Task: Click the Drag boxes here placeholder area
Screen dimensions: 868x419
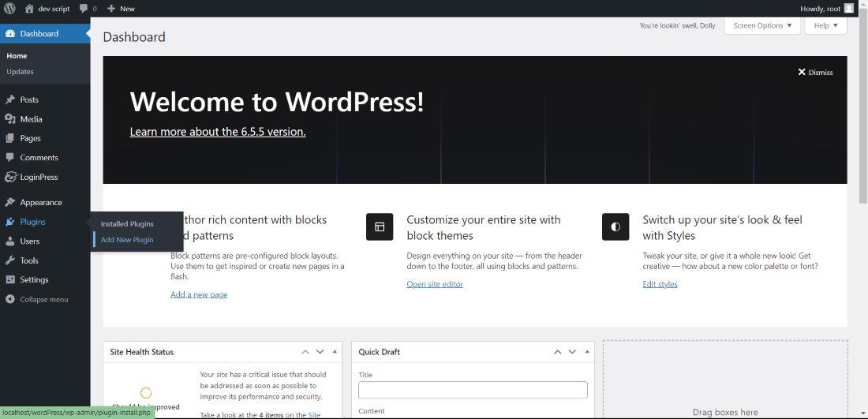Action: [x=725, y=380]
